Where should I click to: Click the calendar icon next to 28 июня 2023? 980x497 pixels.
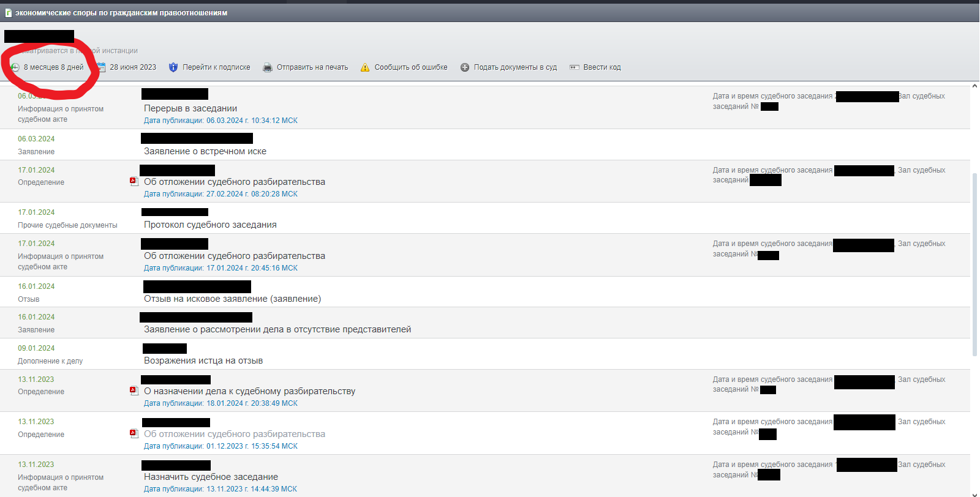point(102,67)
